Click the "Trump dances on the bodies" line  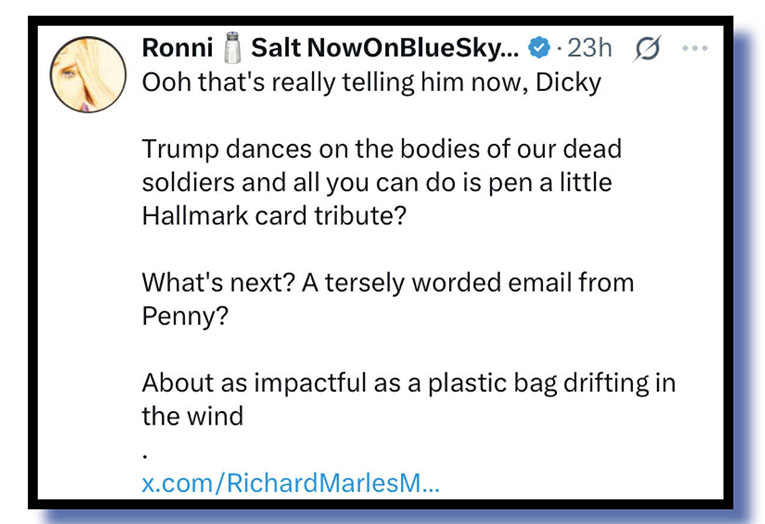(x=381, y=149)
